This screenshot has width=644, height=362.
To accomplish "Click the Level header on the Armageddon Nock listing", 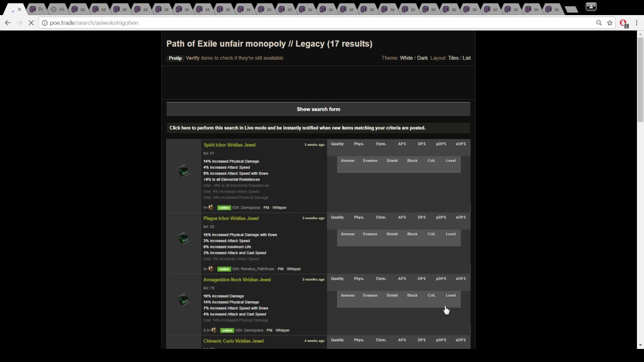I will click(451, 295).
